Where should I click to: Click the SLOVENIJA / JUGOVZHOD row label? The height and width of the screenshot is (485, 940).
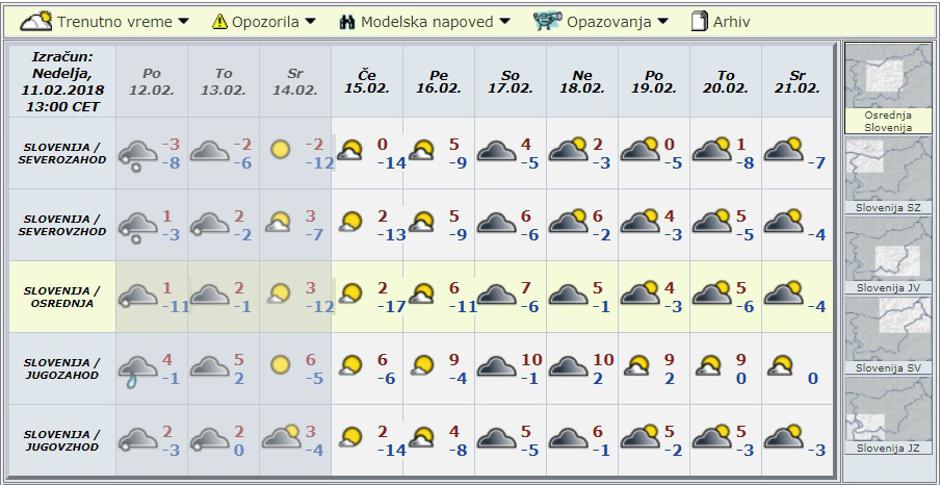[60, 440]
